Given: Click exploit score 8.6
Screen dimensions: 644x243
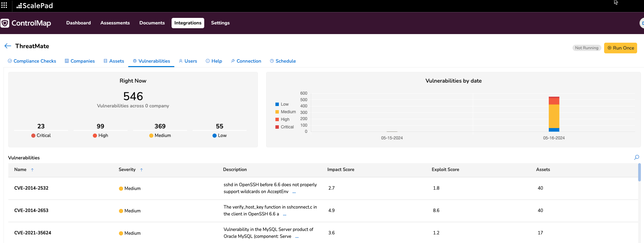Looking at the screenshot, I should tap(436, 211).
